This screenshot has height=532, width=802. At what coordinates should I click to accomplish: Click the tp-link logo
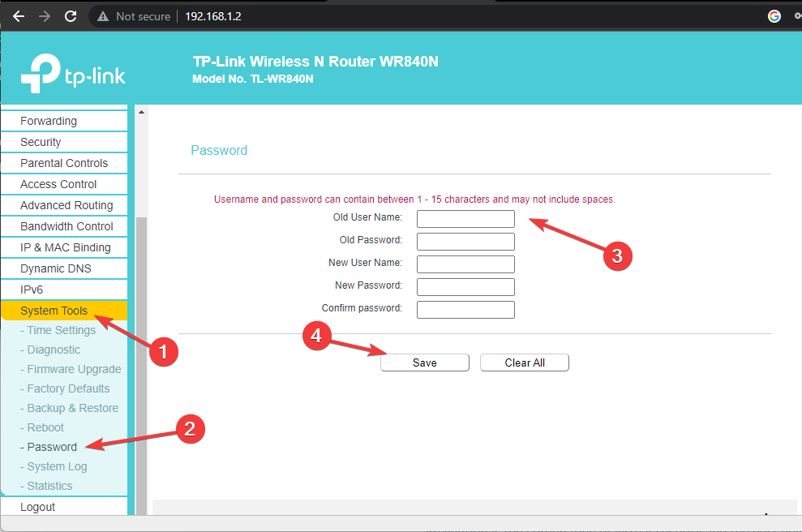pyautogui.click(x=73, y=74)
